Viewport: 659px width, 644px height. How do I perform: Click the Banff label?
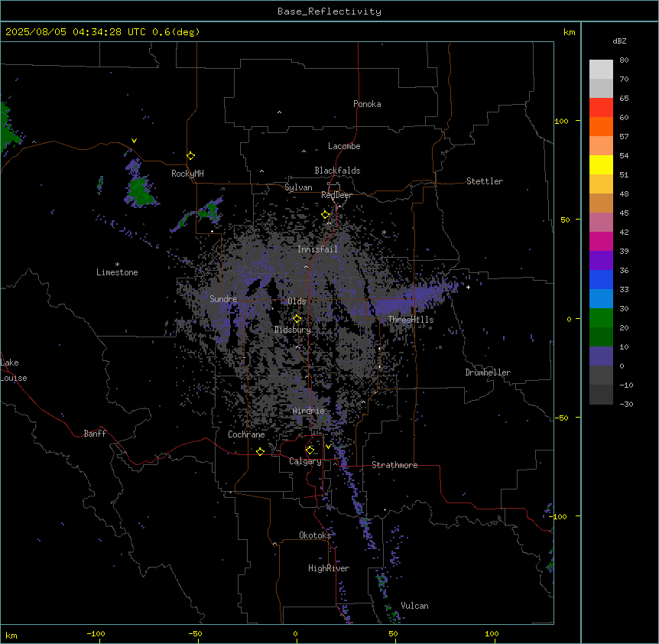[95, 434]
